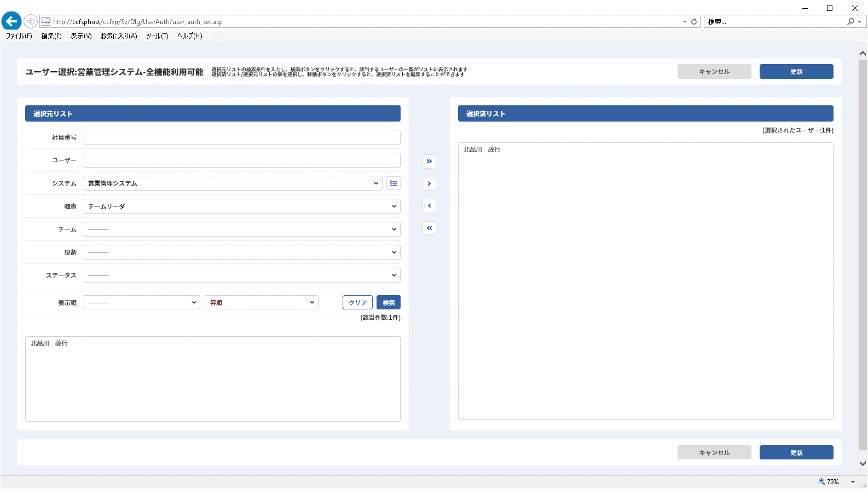The height and width of the screenshot is (489, 868).
Task: Click the zoom level icon in the status bar
Action: pos(821,482)
